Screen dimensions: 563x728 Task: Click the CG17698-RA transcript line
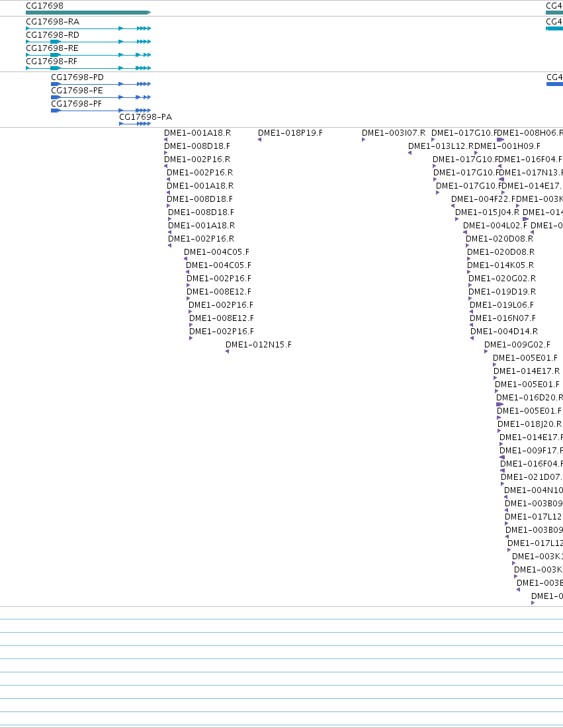pos(88,28)
